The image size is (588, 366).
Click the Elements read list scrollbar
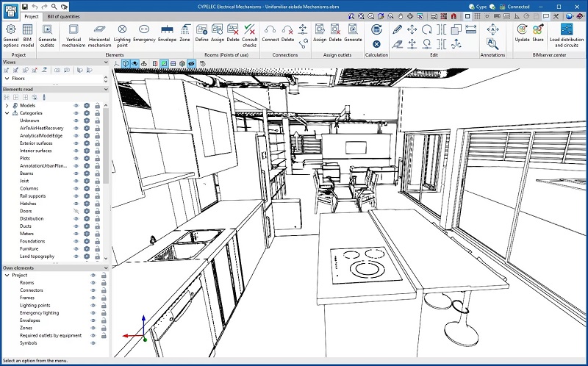click(107, 147)
